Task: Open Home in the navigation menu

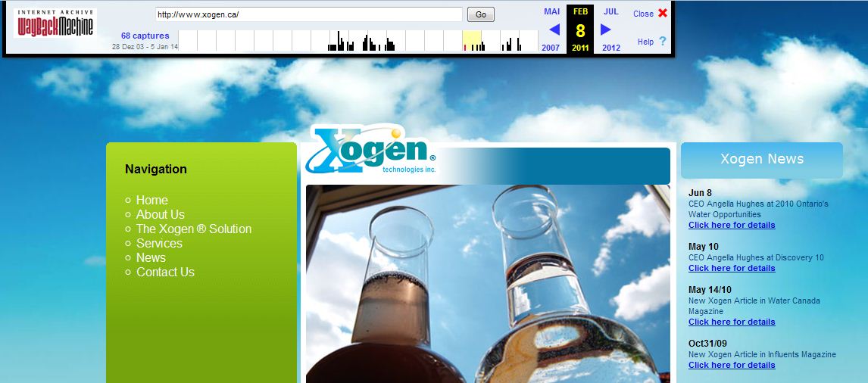Action: click(x=151, y=200)
